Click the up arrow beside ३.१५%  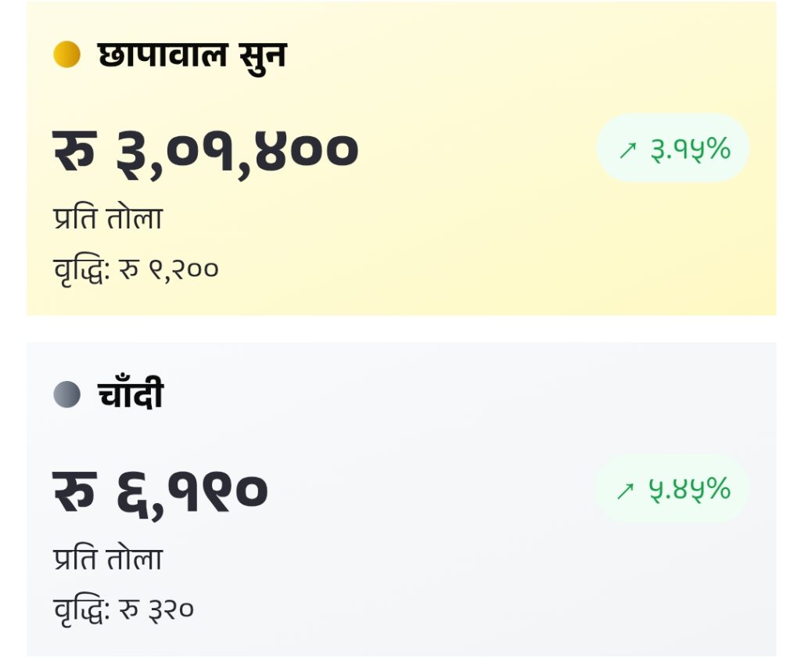(627, 149)
